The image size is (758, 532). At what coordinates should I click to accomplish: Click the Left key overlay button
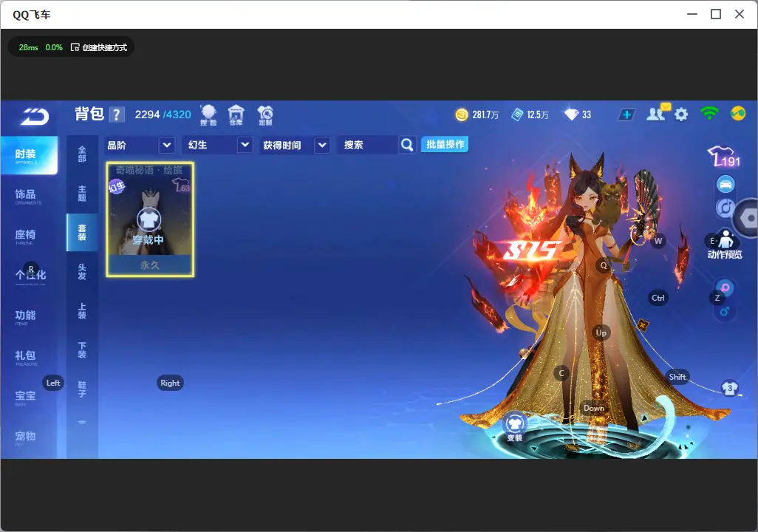pyautogui.click(x=53, y=383)
